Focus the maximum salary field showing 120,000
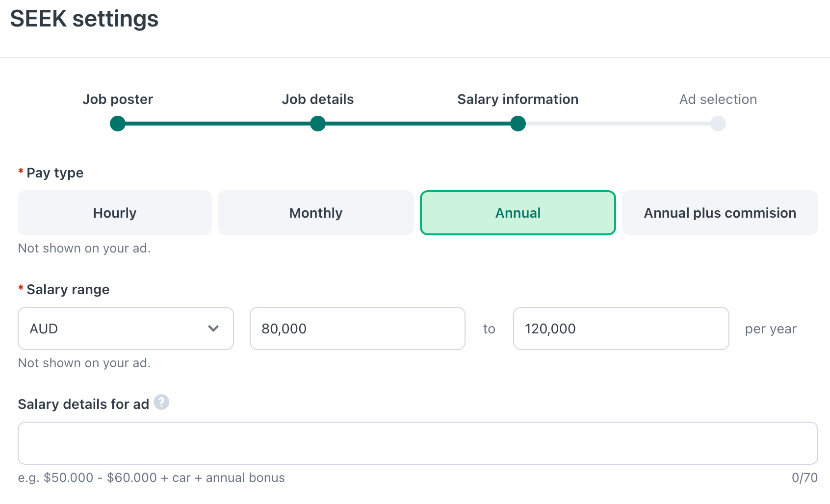 [x=621, y=328]
